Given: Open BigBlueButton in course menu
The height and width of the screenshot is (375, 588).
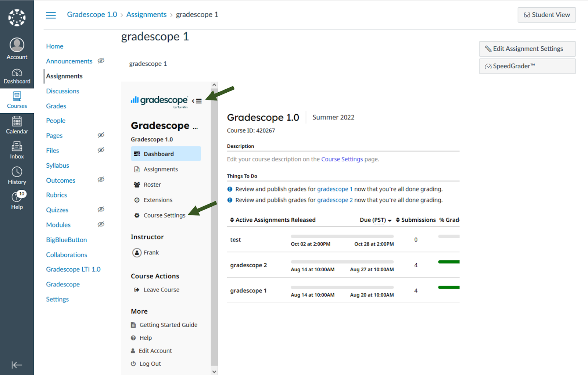Looking at the screenshot, I should [x=67, y=240].
